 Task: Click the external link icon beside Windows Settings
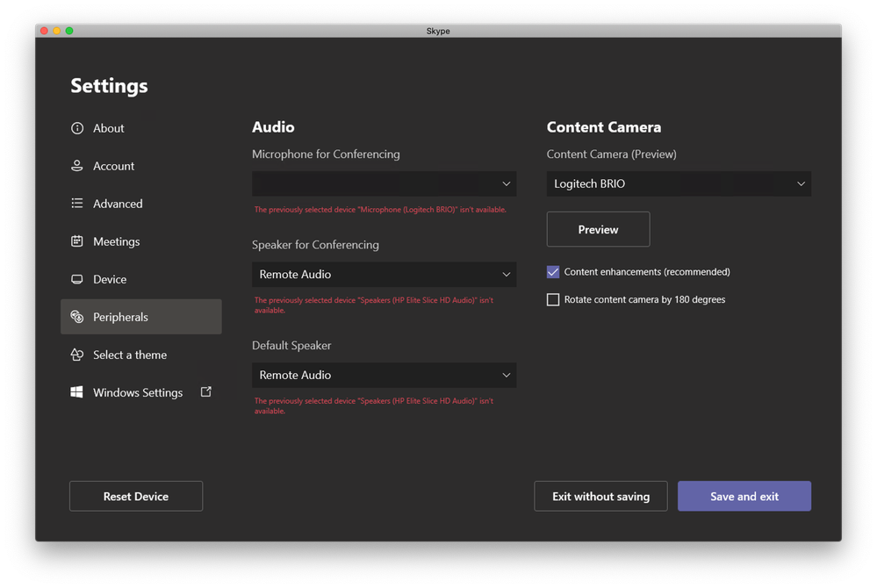pos(206,391)
